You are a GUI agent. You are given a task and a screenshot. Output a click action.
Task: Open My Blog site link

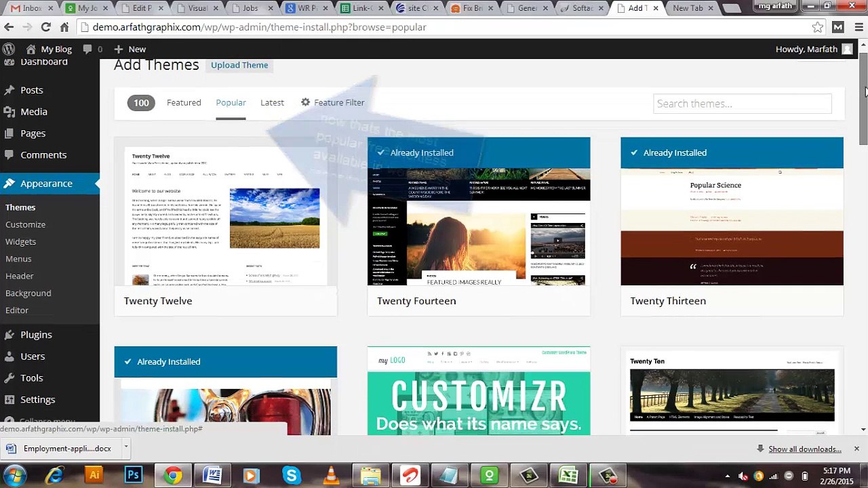tap(49, 49)
